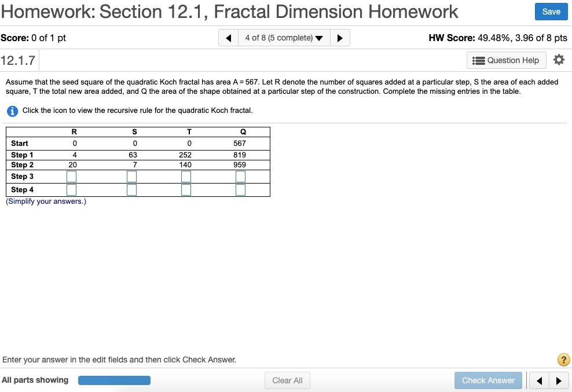572x392 pixels.
Task: Click the blue information icon for the recursive rule
Action: point(12,111)
